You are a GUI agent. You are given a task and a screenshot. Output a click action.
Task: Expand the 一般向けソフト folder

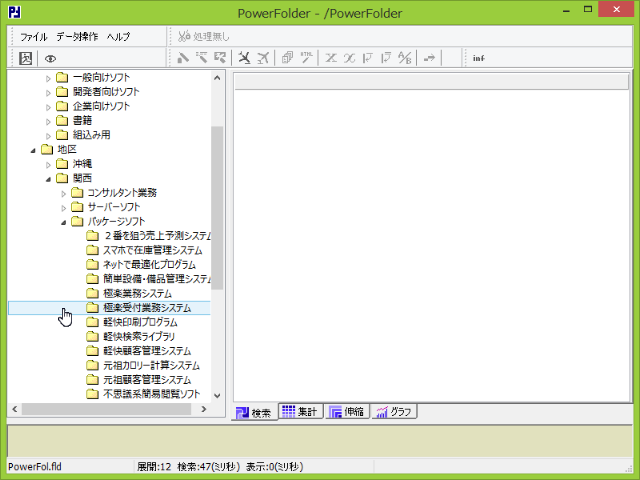[x=48, y=78]
